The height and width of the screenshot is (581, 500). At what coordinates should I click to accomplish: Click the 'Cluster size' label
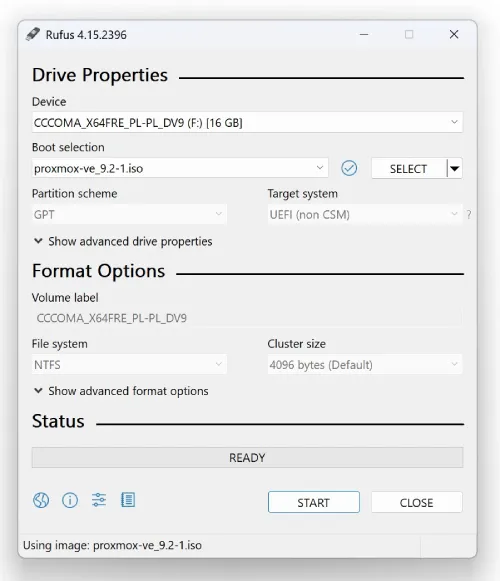coord(297,343)
